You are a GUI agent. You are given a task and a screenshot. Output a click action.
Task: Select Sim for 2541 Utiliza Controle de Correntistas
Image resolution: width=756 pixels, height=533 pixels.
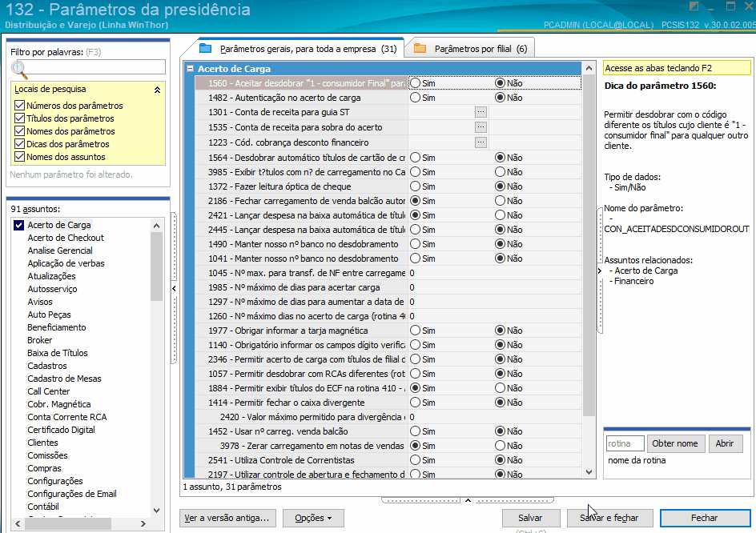click(x=415, y=460)
